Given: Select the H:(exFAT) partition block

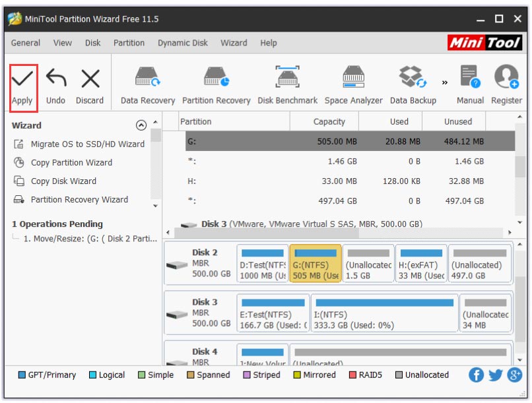Looking at the screenshot, I should [x=421, y=263].
